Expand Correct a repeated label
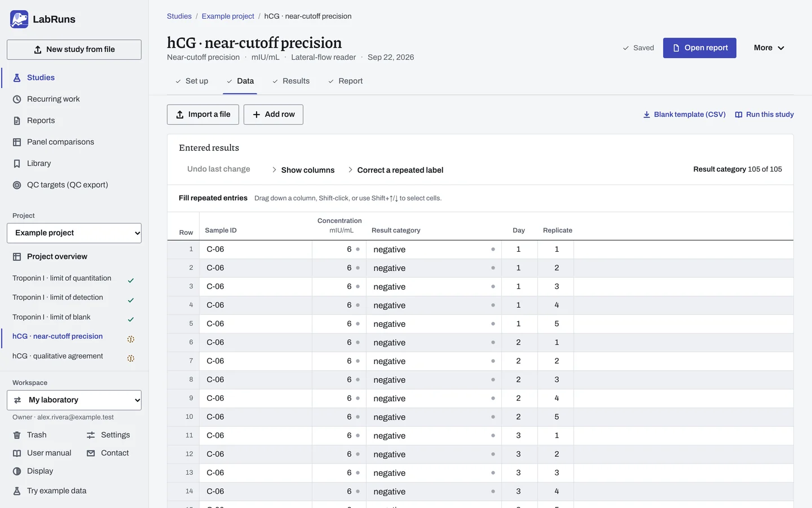 click(x=395, y=170)
